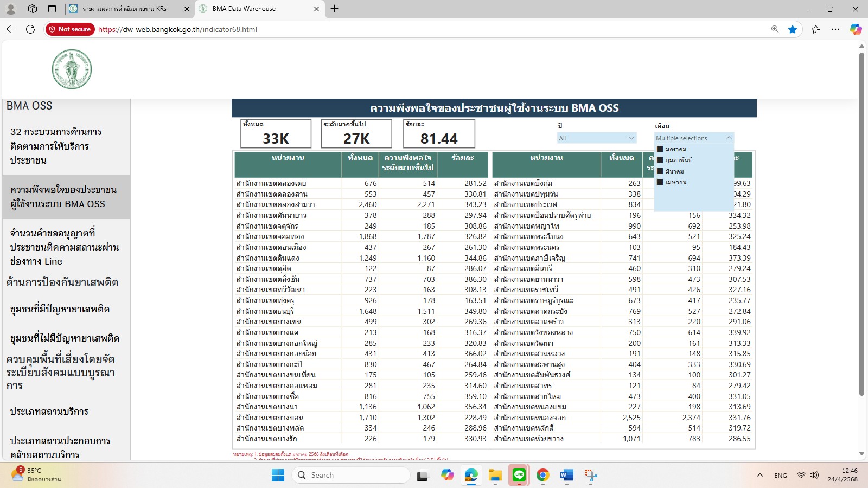Select ความพึงพอใจของประชาชน BMA OSS sidebar item
The height and width of the screenshot is (488, 868).
66,197
